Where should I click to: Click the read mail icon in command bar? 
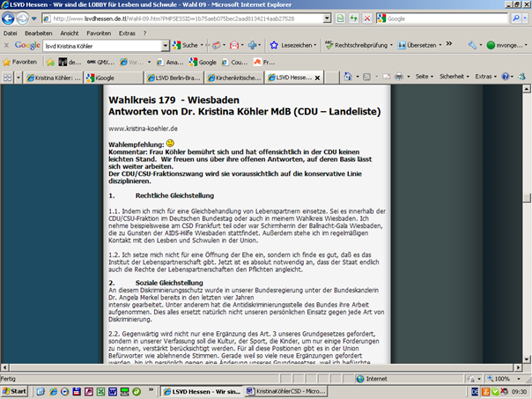[387, 77]
